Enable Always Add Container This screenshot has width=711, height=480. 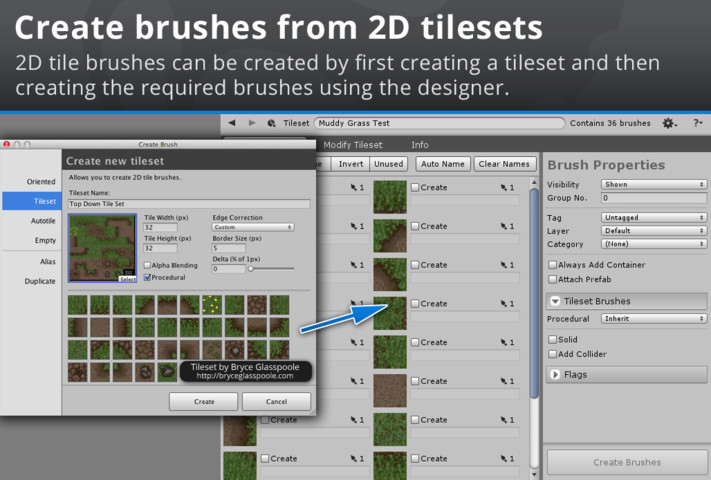552,265
